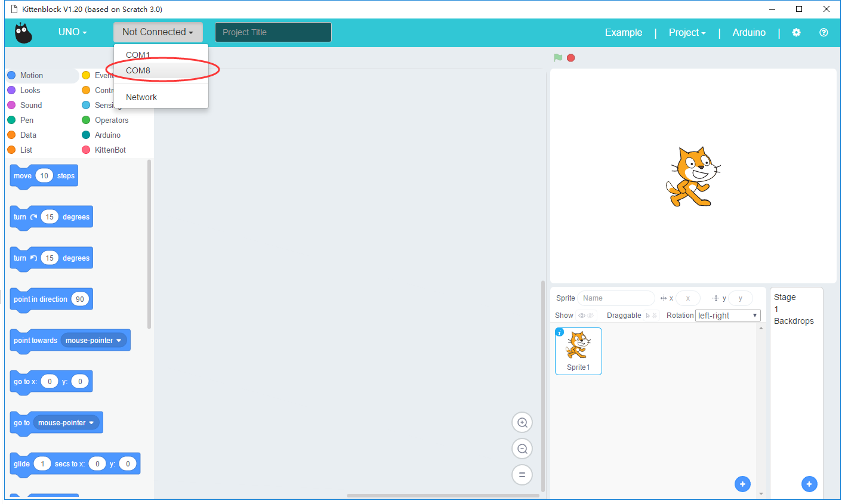This screenshot has height=504, width=845.
Task: Toggle the Not Connected port dropdown
Action: click(158, 32)
